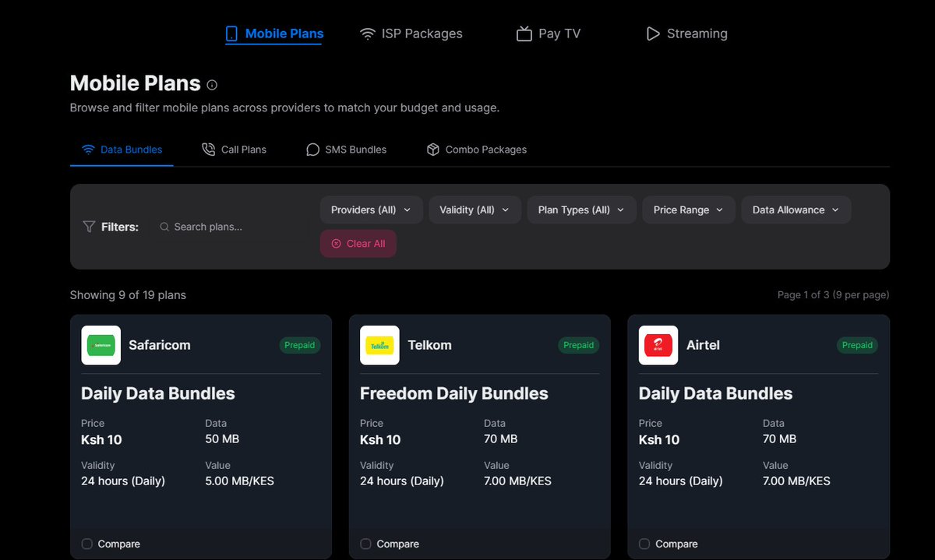
Task: Click the Safaricom provider logo
Action: click(101, 345)
